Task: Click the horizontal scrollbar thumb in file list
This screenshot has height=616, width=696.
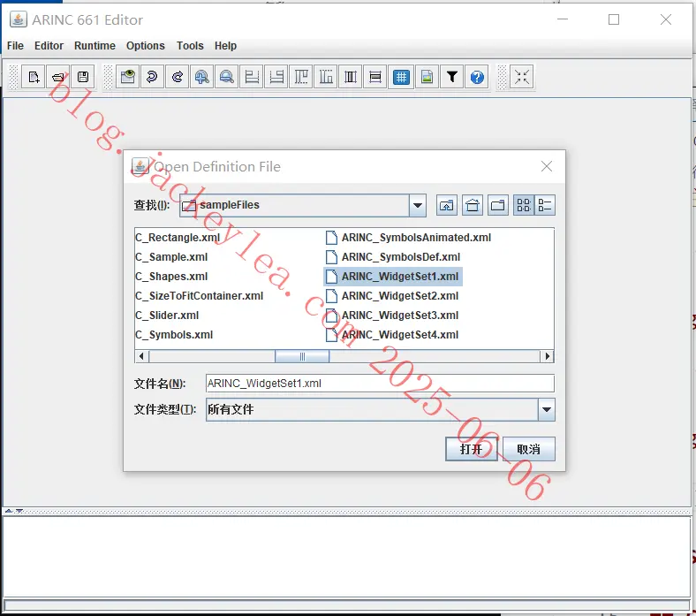Action: coord(302,356)
